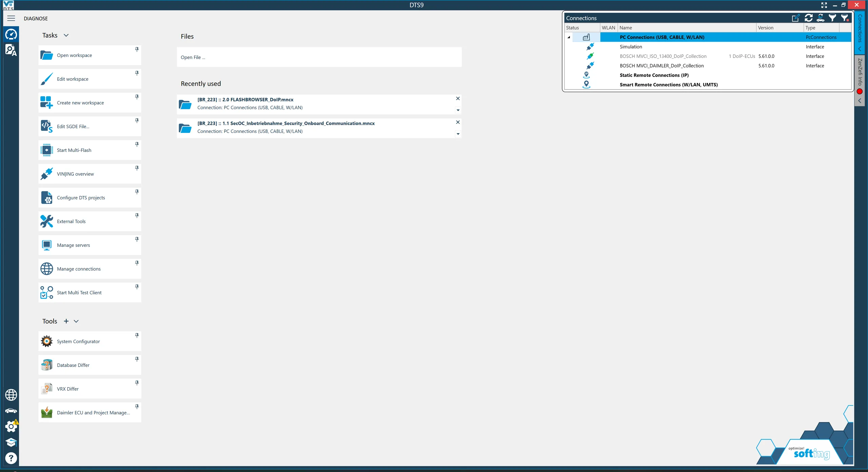Pin the Edit workspace task

coord(137,73)
